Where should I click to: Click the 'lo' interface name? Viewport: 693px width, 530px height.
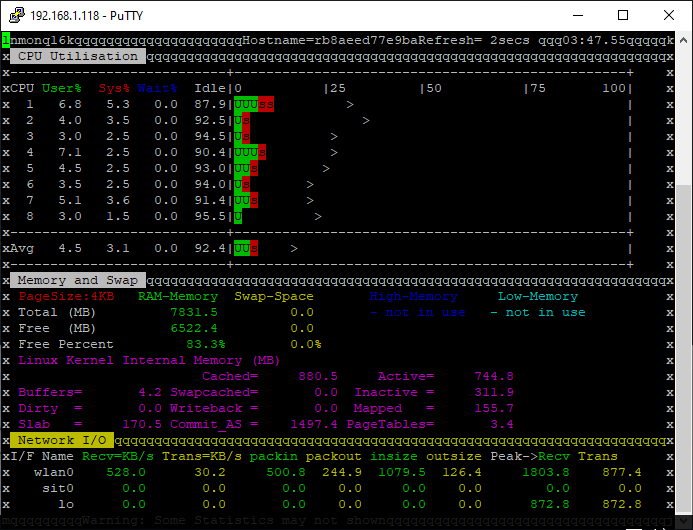(x=66, y=504)
